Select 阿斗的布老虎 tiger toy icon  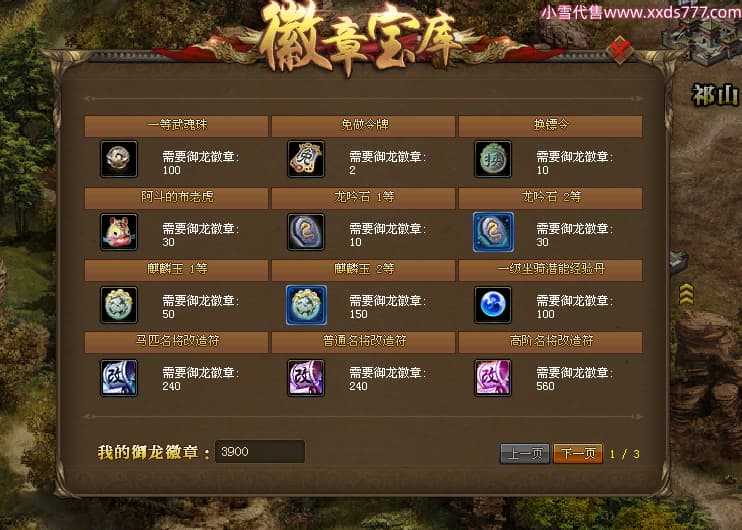(x=119, y=232)
